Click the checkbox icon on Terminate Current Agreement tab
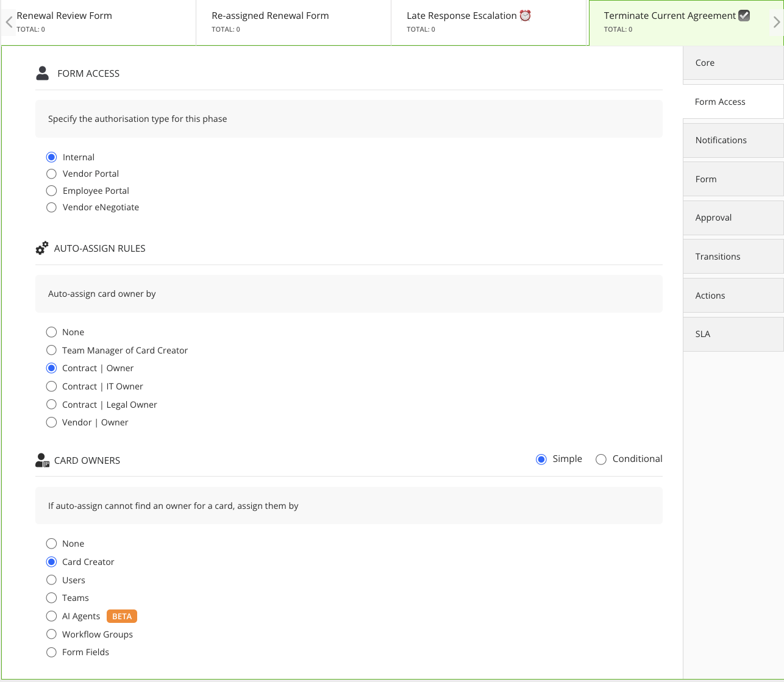This screenshot has width=784, height=682. point(744,15)
